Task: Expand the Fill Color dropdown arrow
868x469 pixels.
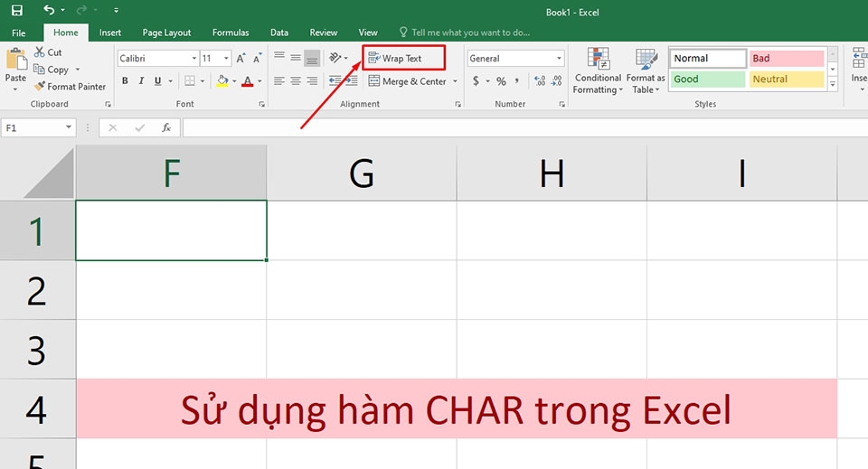Action: 234,81
